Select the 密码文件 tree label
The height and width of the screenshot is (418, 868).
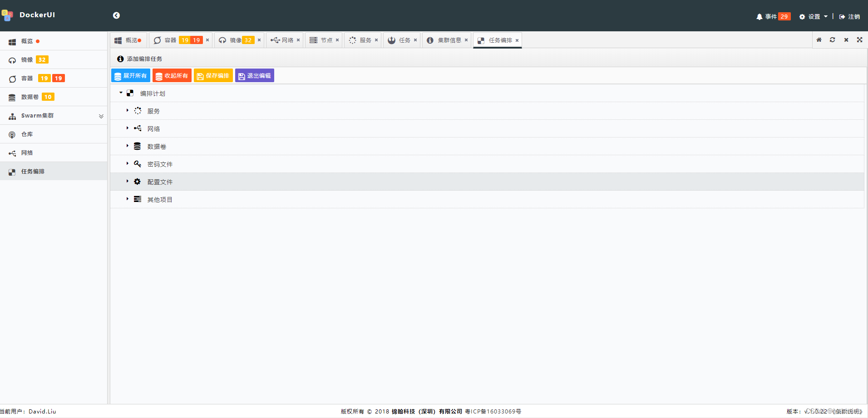pyautogui.click(x=160, y=164)
